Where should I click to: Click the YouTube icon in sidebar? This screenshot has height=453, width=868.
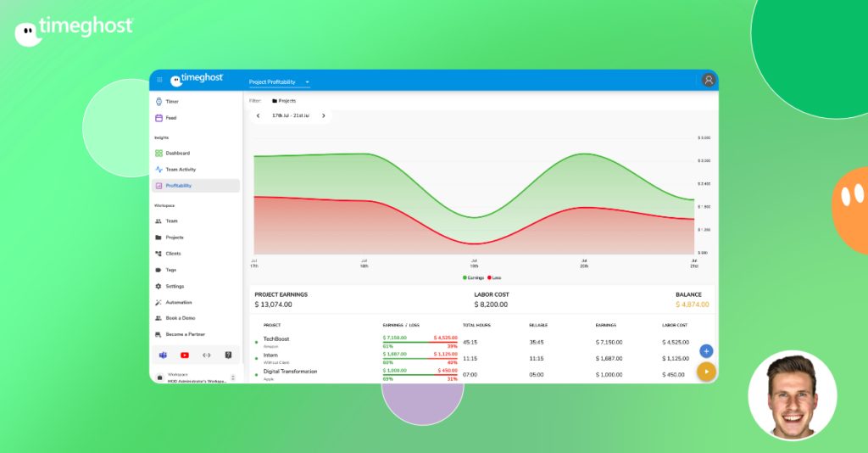pyautogui.click(x=185, y=355)
